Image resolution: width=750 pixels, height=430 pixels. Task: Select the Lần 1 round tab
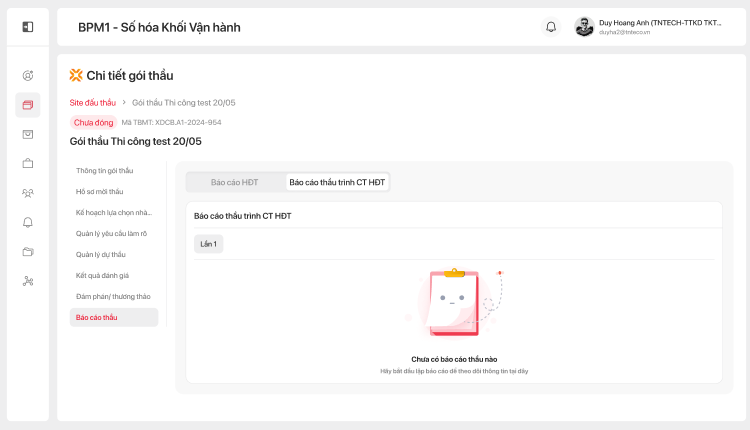(208, 244)
